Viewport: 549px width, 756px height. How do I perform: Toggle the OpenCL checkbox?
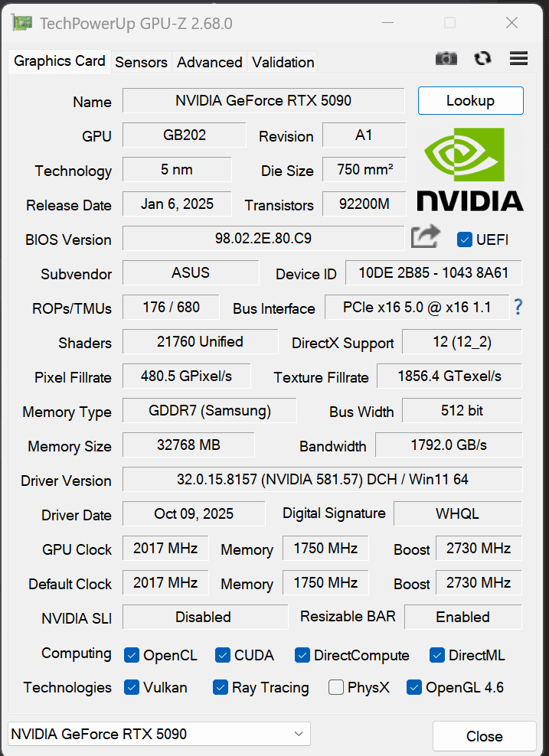click(x=132, y=655)
